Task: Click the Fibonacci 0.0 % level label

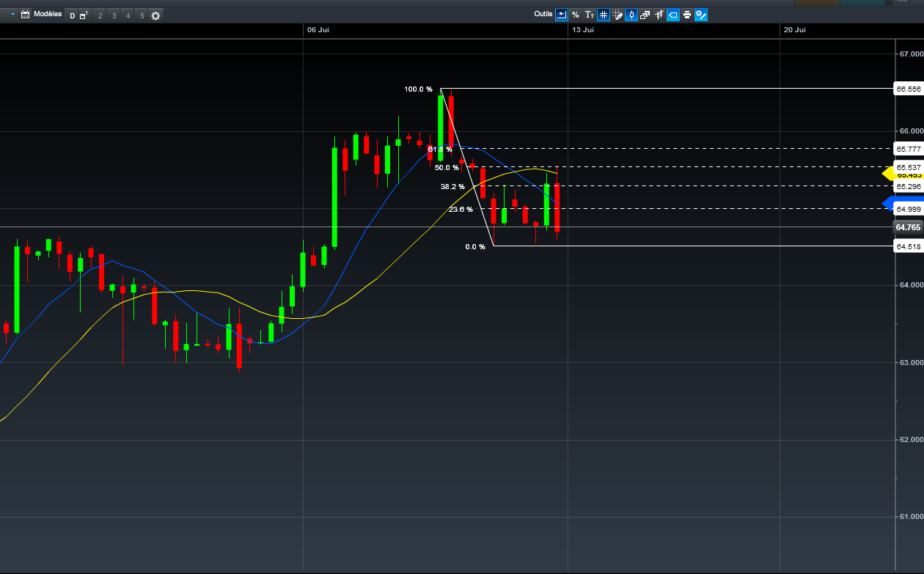Action: coord(475,247)
